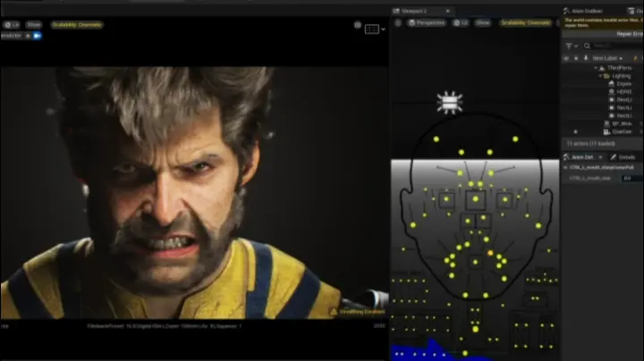Open Viewport 2 hamburger options menu
The image size is (644, 361).
(398, 23)
